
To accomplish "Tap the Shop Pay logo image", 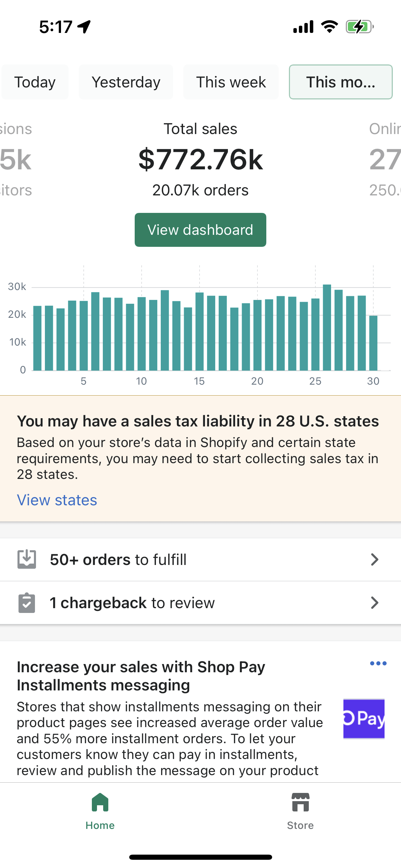I will click(x=364, y=718).
